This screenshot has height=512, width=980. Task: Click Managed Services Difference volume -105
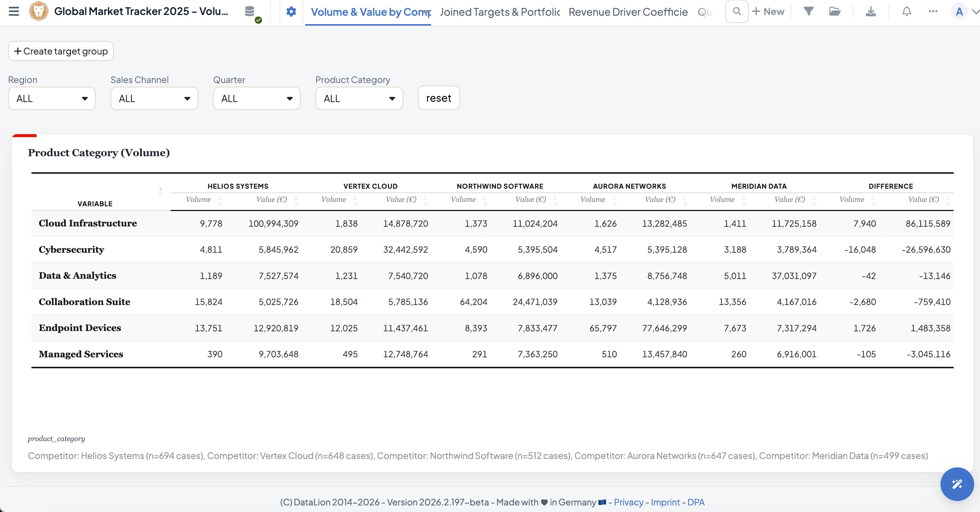point(866,354)
